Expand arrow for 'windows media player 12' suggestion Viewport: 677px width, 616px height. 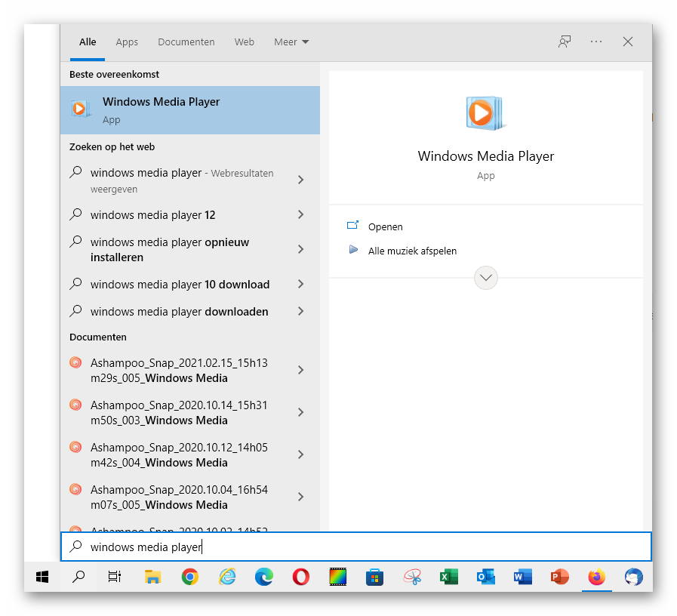(300, 215)
